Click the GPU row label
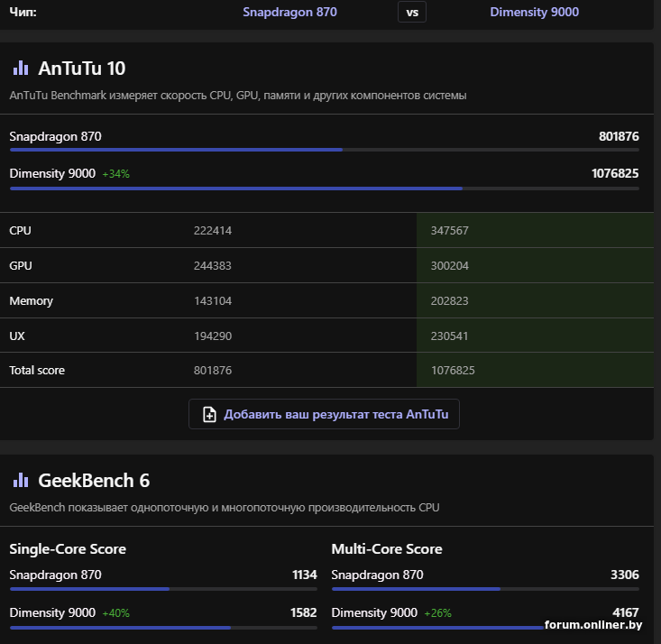The width and height of the screenshot is (661, 644). (21, 266)
